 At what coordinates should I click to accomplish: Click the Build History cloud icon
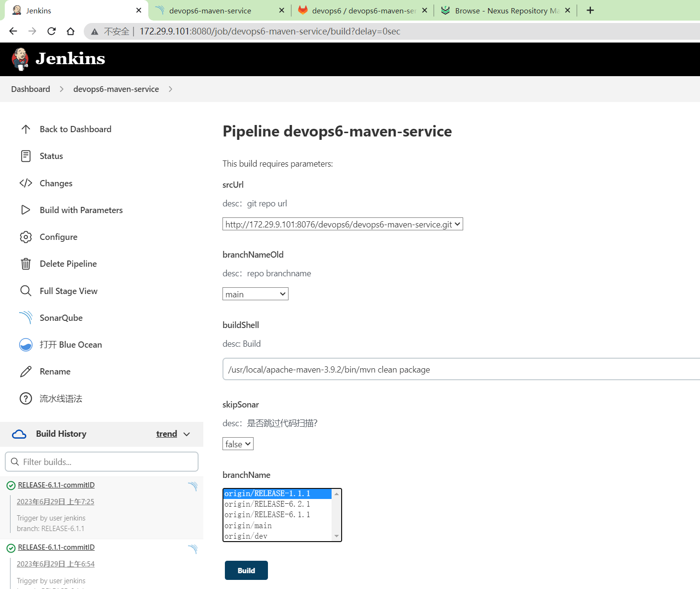[x=19, y=434]
